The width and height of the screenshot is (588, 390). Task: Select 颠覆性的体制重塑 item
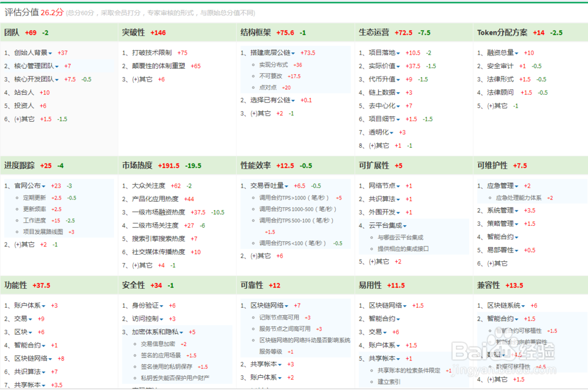pyautogui.click(x=159, y=66)
